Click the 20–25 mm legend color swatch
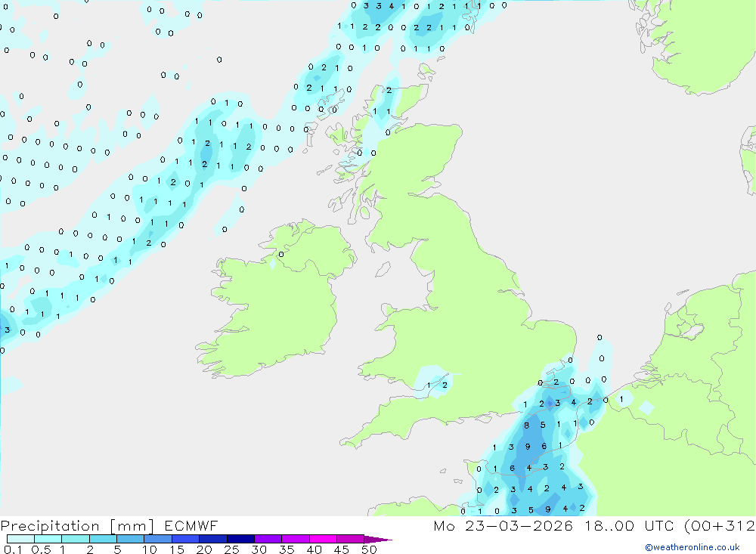Viewport: 756px width, 554px height. point(212,539)
